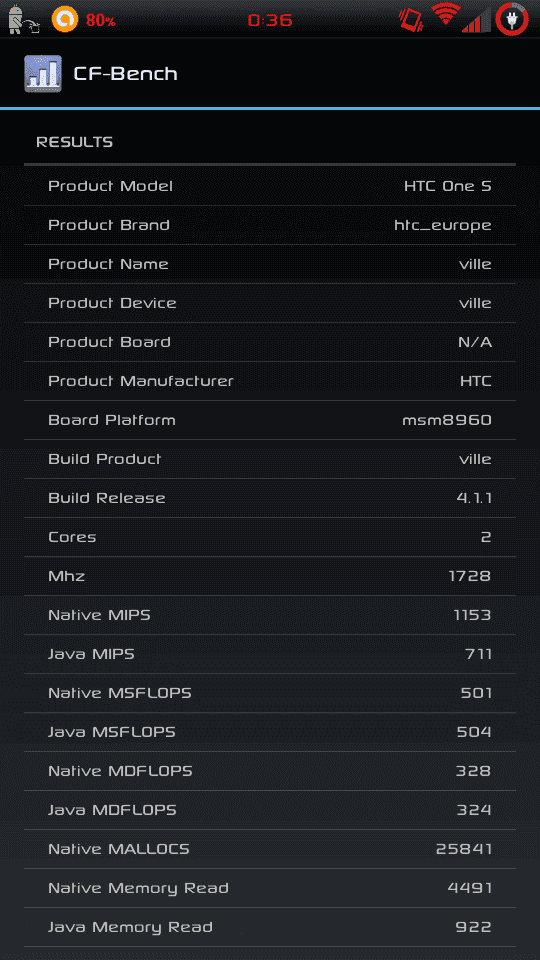Select the Native MALLOCS result row
This screenshot has height=960, width=540.
tap(270, 849)
